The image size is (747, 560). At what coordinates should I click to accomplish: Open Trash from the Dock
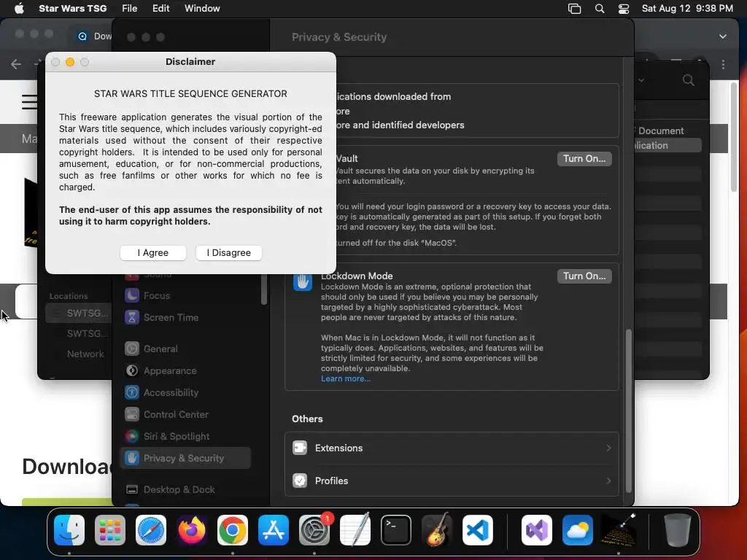pos(678,530)
